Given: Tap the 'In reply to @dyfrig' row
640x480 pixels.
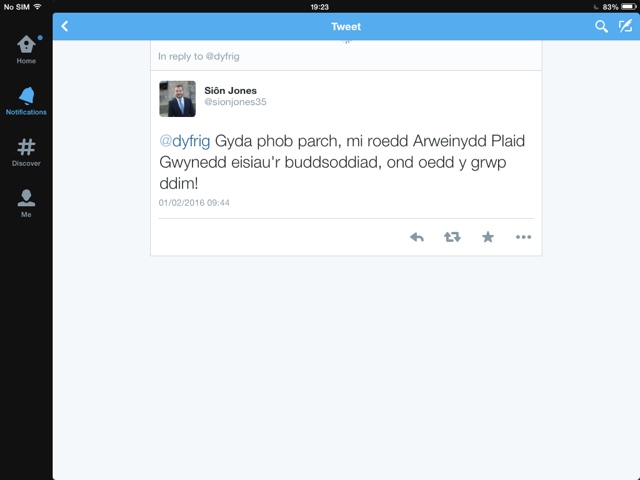Looking at the screenshot, I should coord(346,56).
